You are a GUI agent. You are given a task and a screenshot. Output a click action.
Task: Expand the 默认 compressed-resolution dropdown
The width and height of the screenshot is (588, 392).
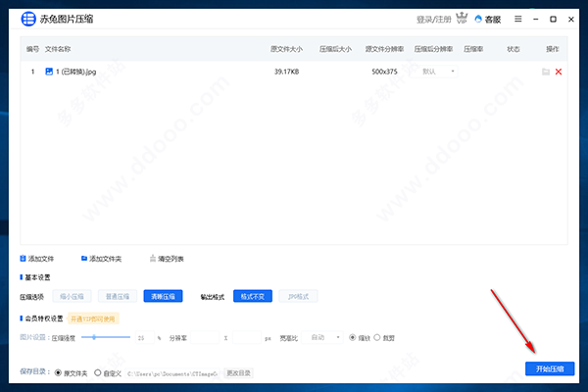pos(434,72)
